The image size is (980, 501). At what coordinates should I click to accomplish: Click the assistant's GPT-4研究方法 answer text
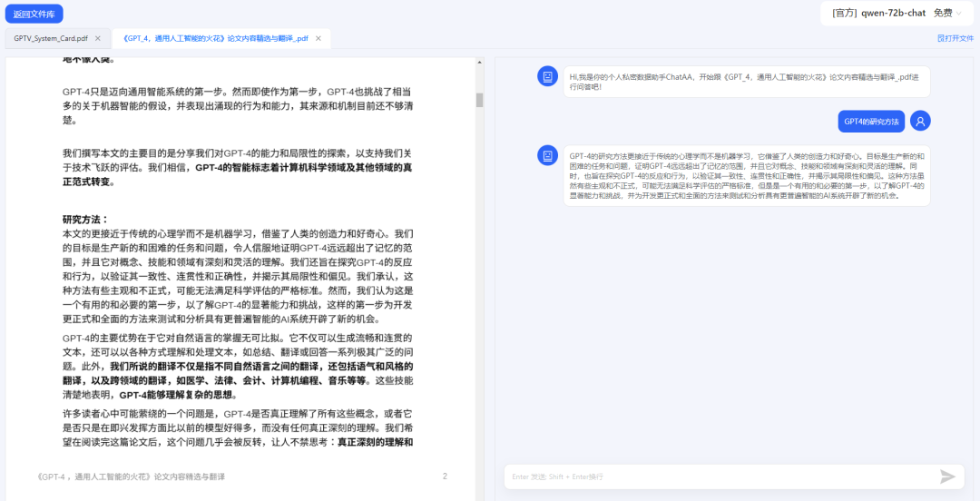pos(746,176)
